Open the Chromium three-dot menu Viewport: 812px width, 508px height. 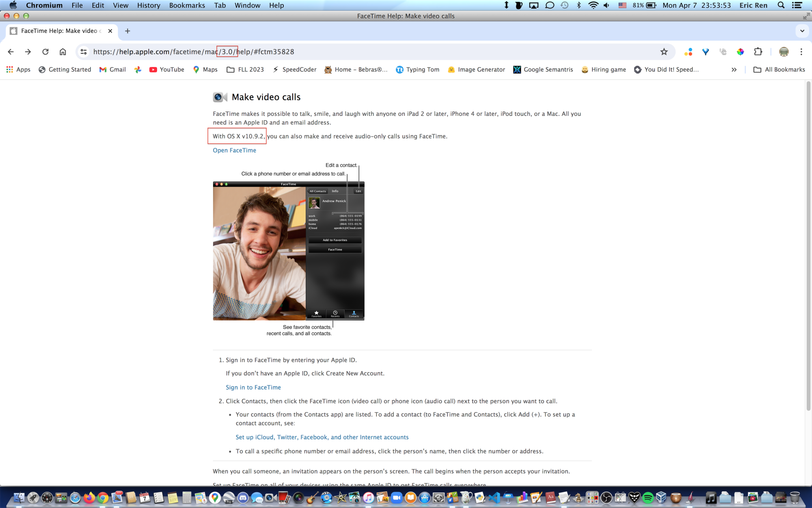(801, 52)
